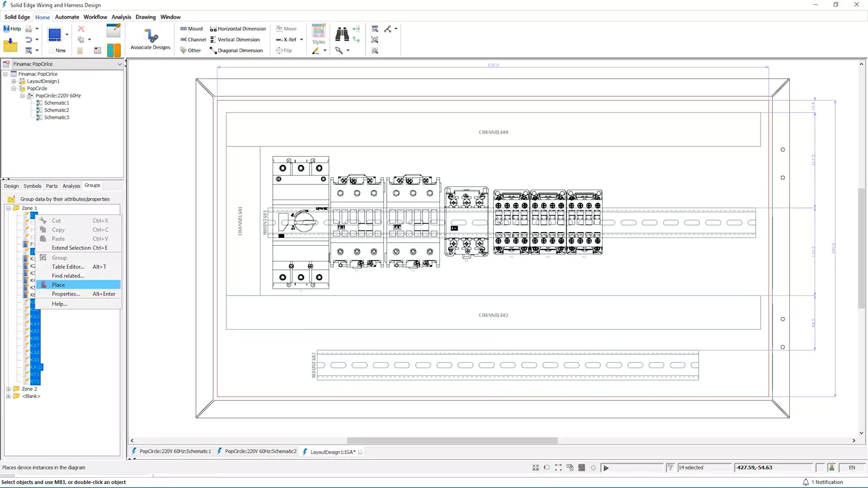Choose Place from the context menu
This screenshot has width=868, height=488.
[x=78, y=285]
